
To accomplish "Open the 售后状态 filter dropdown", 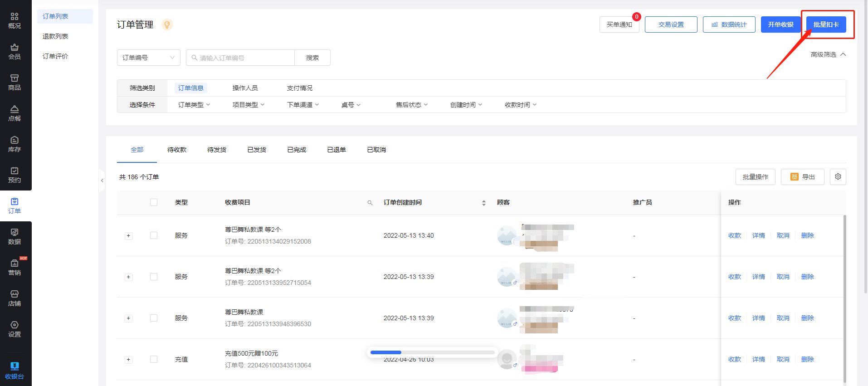I will point(412,105).
